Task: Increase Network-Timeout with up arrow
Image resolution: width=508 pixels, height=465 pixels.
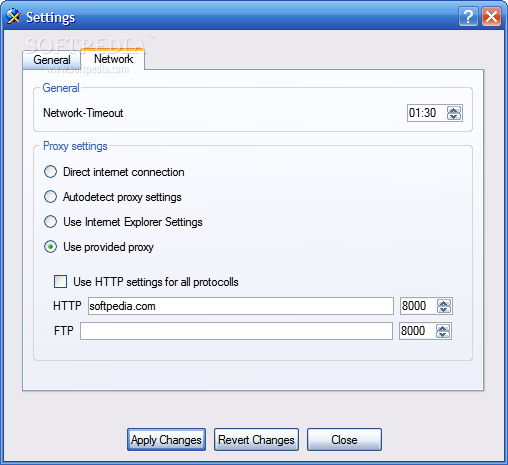Action: (454, 110)
